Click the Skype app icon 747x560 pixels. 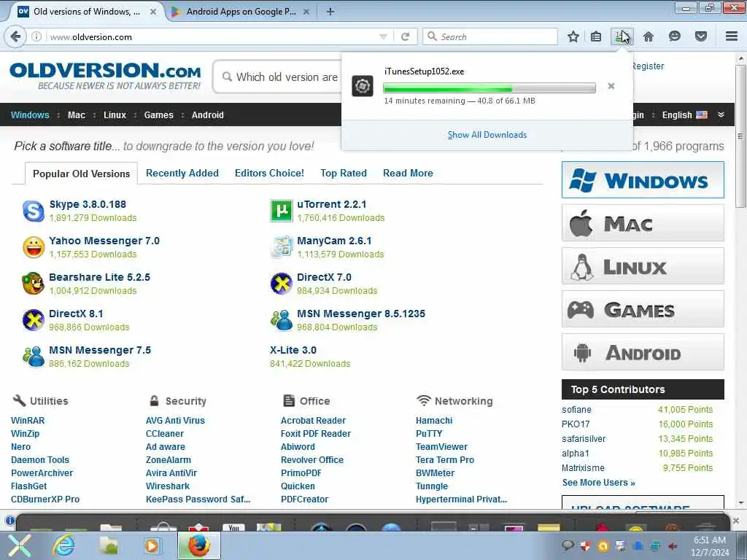tap(34, 211)
